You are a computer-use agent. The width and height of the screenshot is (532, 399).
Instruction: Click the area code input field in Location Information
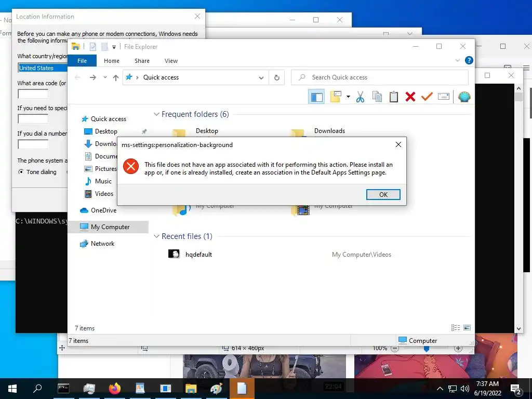click(33, 94)
